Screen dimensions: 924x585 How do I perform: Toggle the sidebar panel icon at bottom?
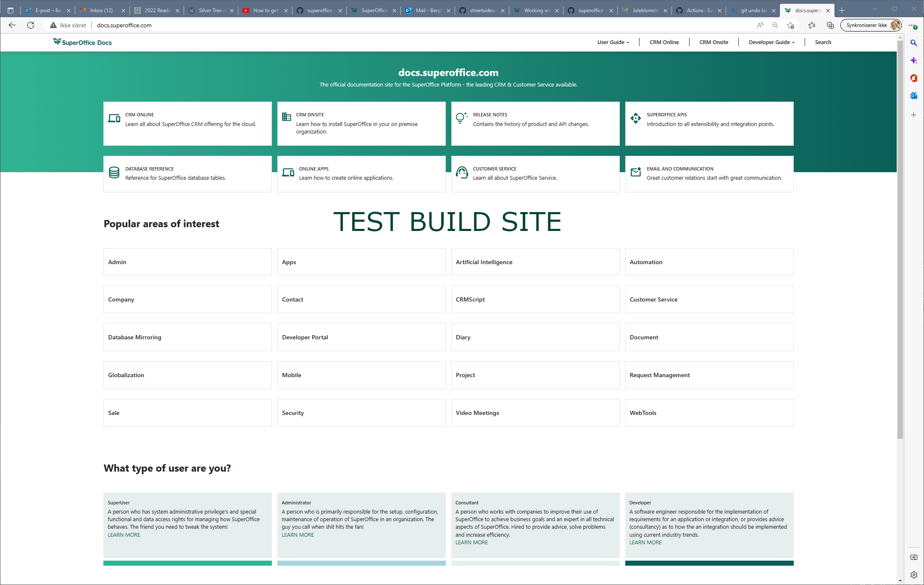tap(914, 557)
